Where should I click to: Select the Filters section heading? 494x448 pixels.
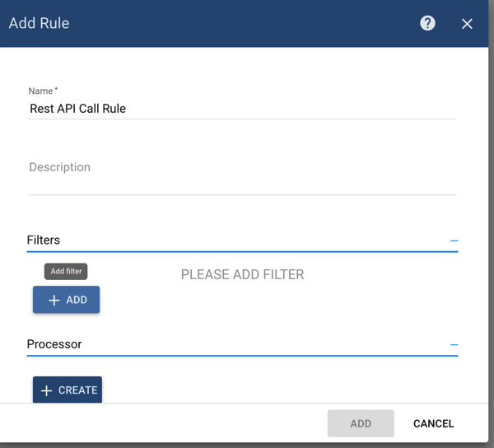click(44, 240)
